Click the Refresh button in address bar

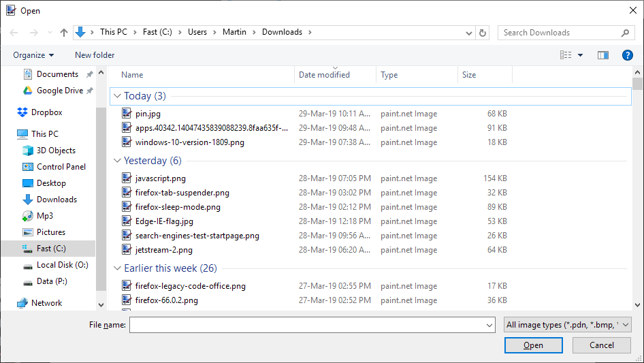tap(483, 32)
